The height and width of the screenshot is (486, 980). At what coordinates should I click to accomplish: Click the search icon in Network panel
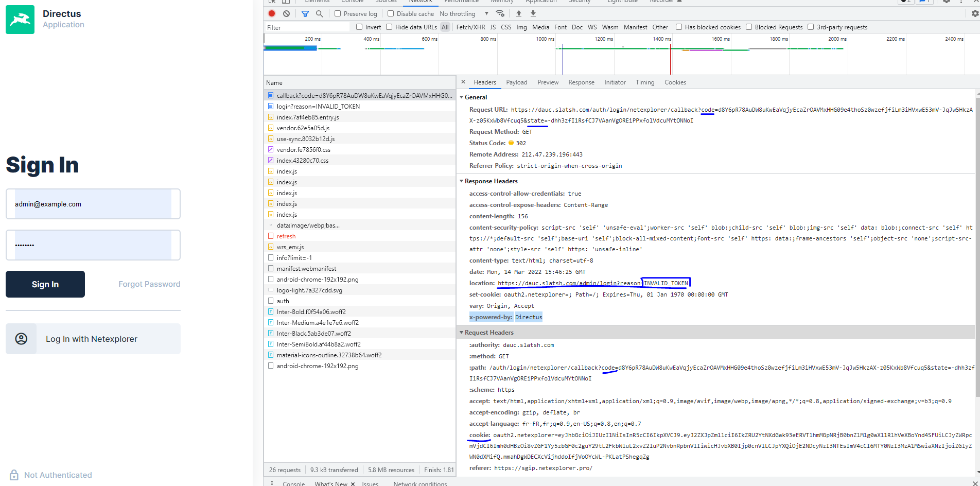[320, 13]
